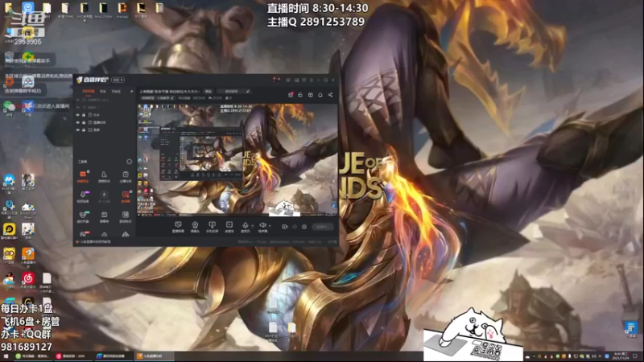Expand the speaker device dropdown arrow
The height and width of the screenshot is (362, 644).
click(270, 226)
